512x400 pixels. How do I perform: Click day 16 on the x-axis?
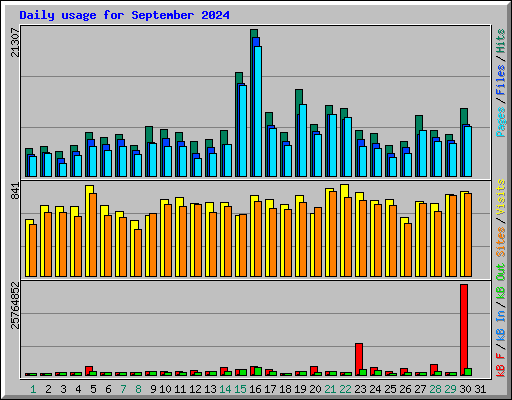[255, 389]
